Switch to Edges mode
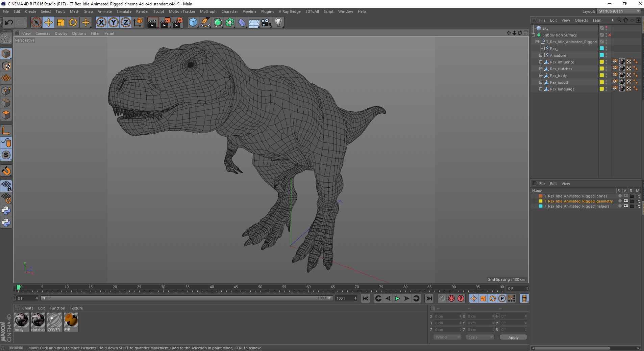The width and height of the screenshot is (644, 351). click(6, 103)
